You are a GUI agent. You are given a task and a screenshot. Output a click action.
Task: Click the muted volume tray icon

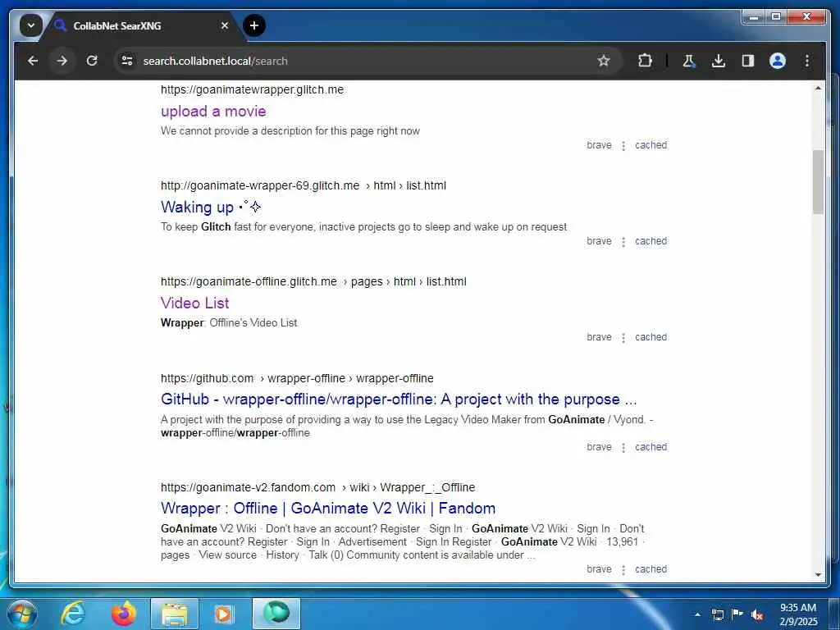point(757,615)
